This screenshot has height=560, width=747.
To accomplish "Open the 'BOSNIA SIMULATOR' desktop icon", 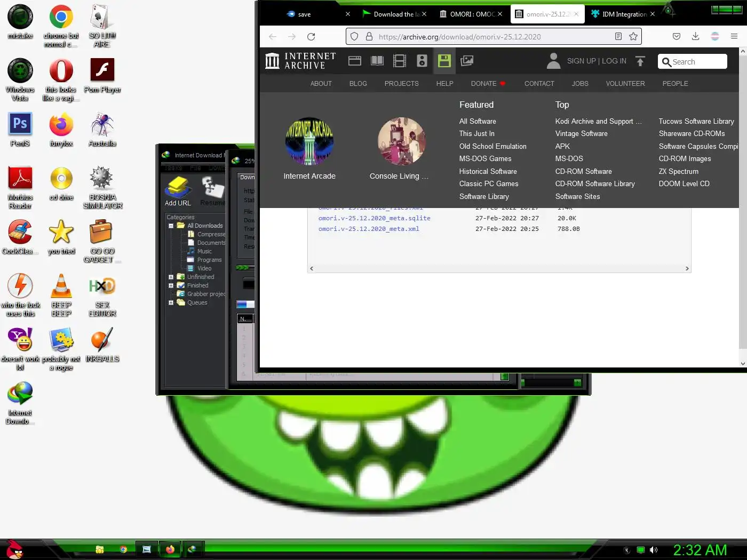I will click(x=102, y=187).
